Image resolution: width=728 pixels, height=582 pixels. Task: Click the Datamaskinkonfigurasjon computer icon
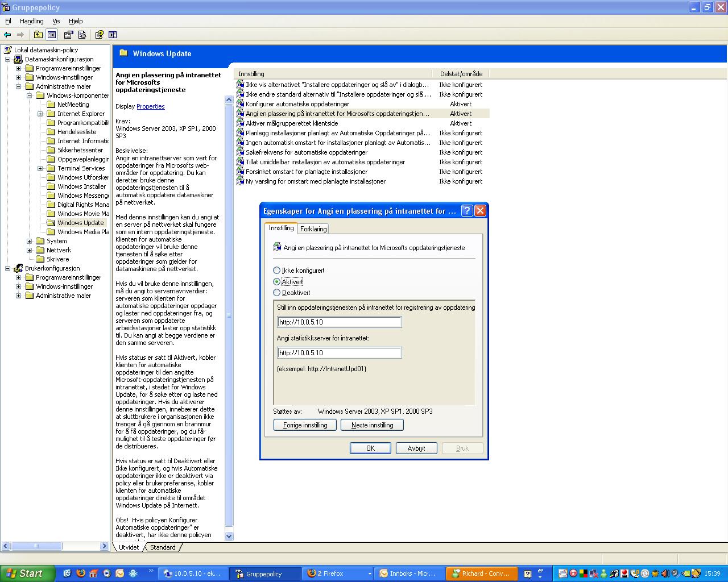pos(18,59)
